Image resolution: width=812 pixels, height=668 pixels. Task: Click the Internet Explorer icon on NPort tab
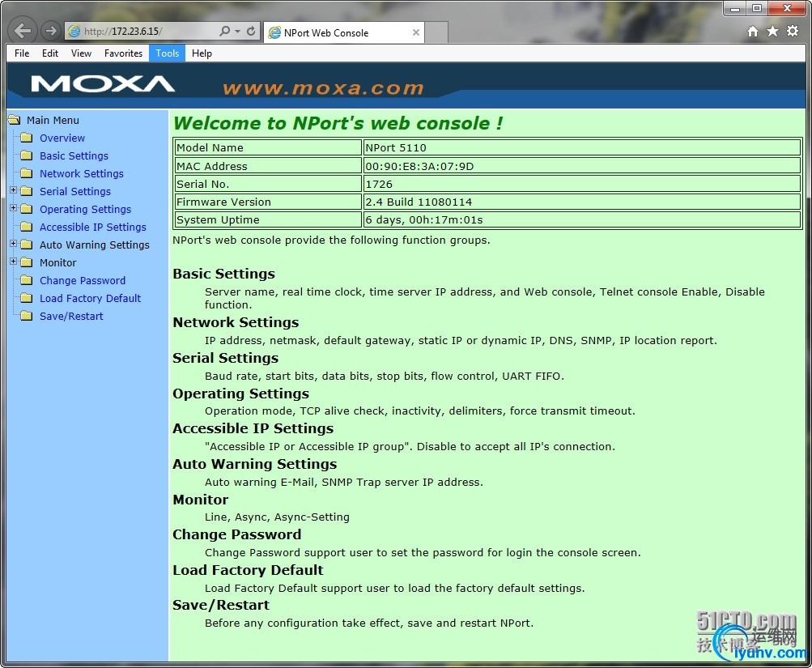pos(274,32)
